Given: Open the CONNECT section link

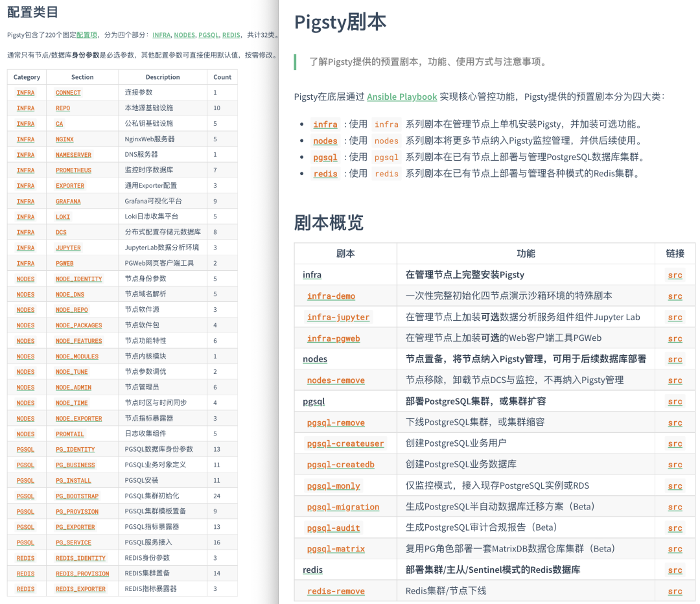Looking at the screenshot, I should pos(68,93).
